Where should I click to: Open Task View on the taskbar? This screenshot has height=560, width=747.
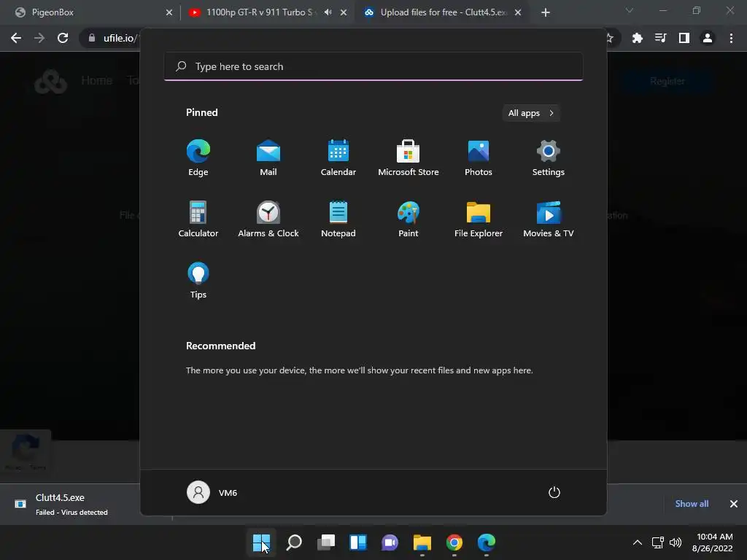tap(326, 542)
